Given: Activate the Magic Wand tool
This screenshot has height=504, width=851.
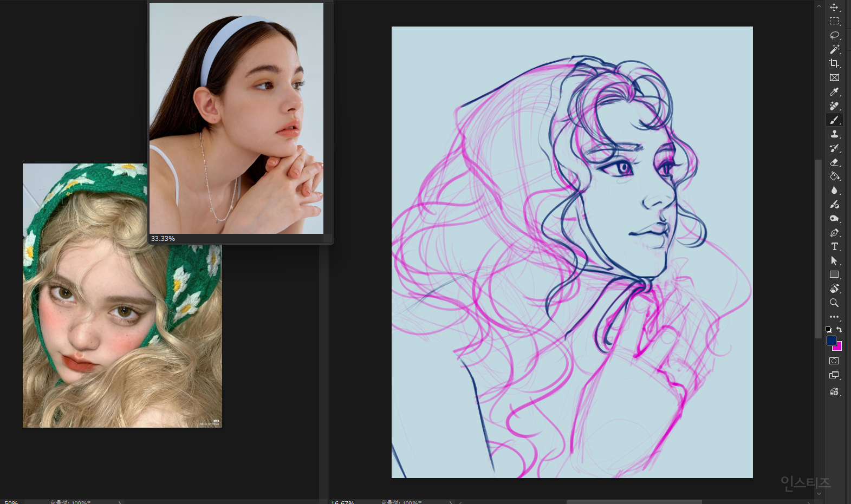Looking at the screenshot, I should click(834, 49).
